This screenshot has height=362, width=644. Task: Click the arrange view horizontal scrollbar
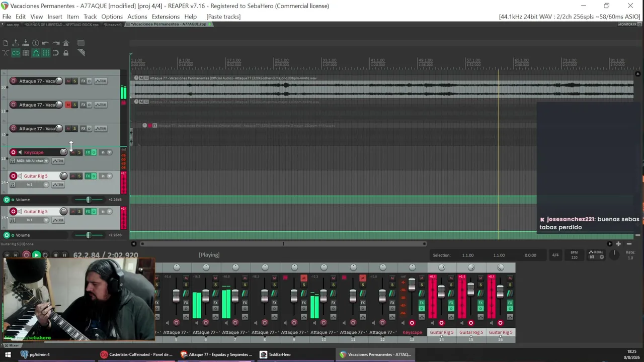click(x=282, y=244)
